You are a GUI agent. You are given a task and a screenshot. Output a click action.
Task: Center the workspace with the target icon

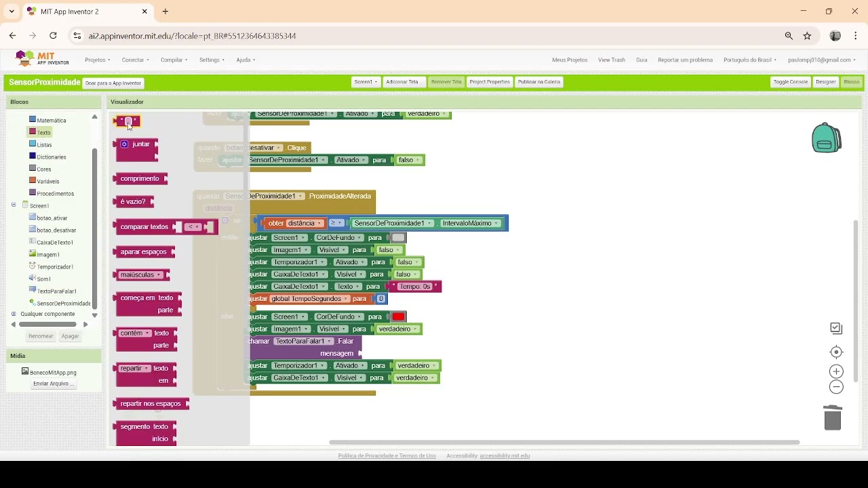pos(836,352)
